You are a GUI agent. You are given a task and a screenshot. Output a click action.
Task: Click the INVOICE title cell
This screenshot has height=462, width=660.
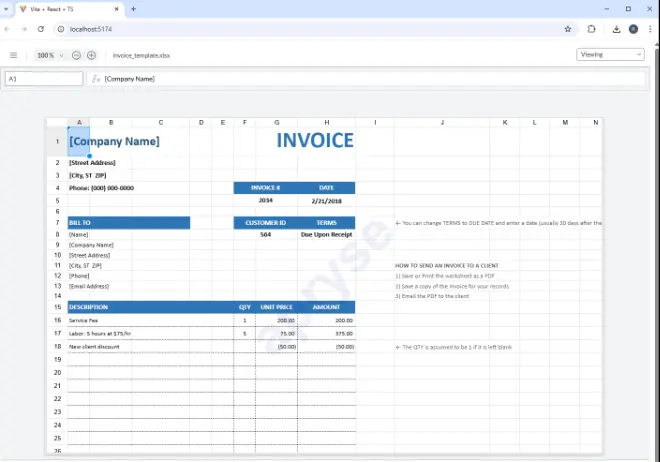coord(315,141)
